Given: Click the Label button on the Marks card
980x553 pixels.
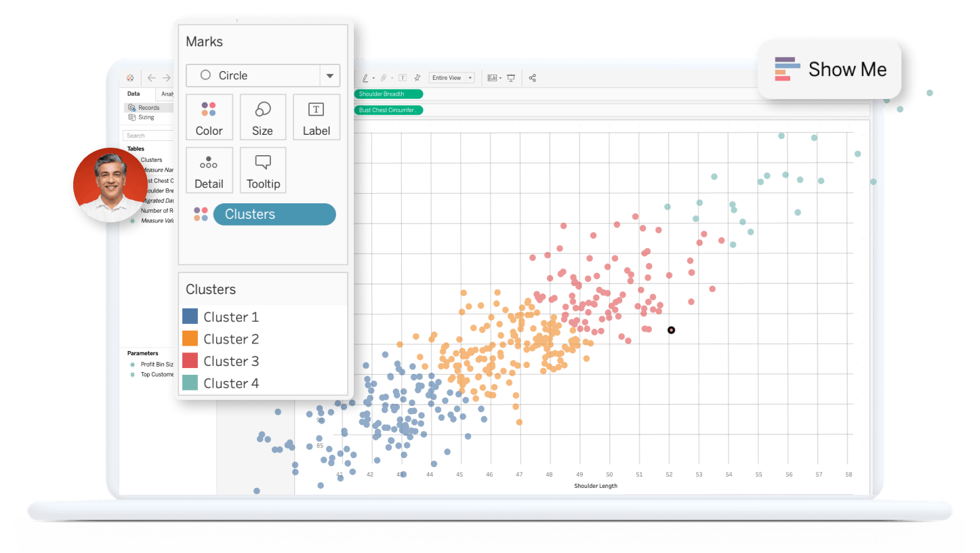Looking at the screenshot, I should (316, 117).
